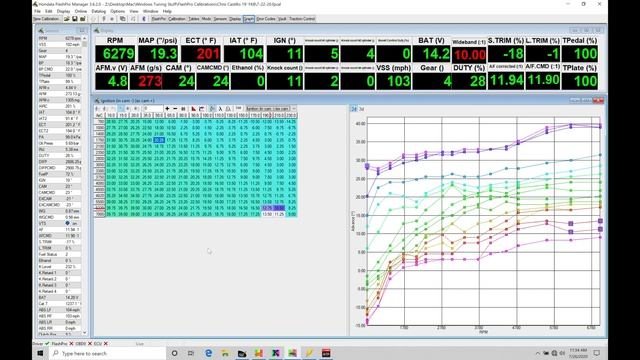Click the New Calibration button
This screenshot has width=640, height=360.
pos(47,19)
